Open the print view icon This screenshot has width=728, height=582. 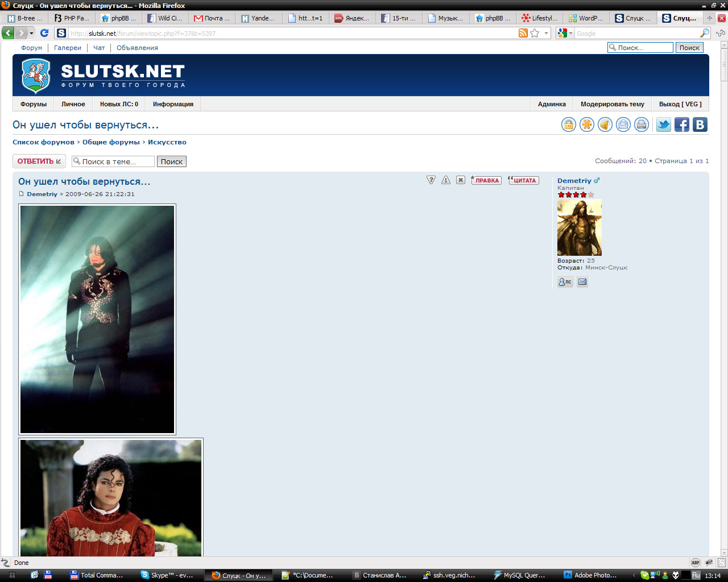click(x=641, y=124)
